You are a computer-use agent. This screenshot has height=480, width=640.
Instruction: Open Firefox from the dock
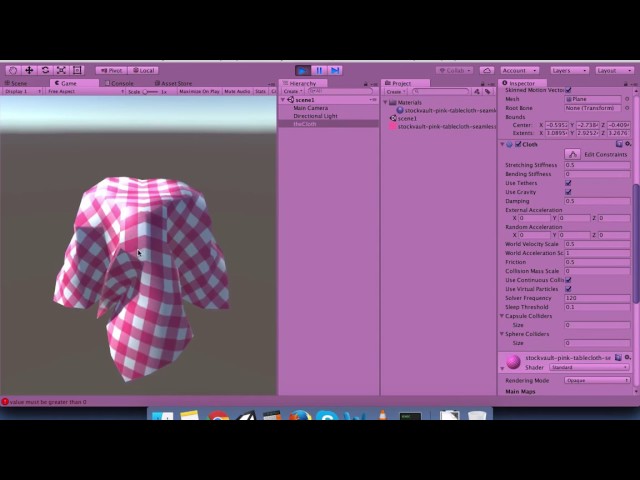(x=300, y=415)
